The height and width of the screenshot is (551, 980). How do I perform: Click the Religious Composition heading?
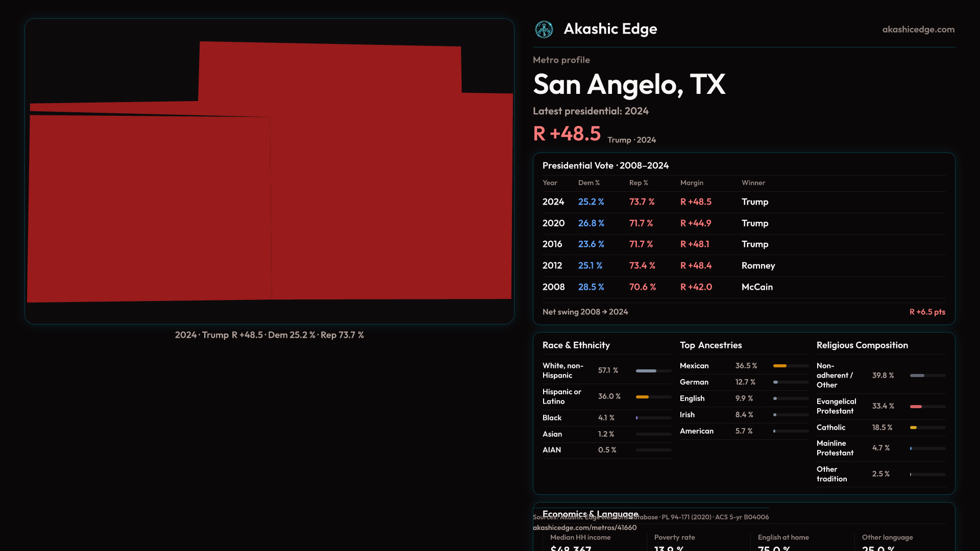click(862, 345)
